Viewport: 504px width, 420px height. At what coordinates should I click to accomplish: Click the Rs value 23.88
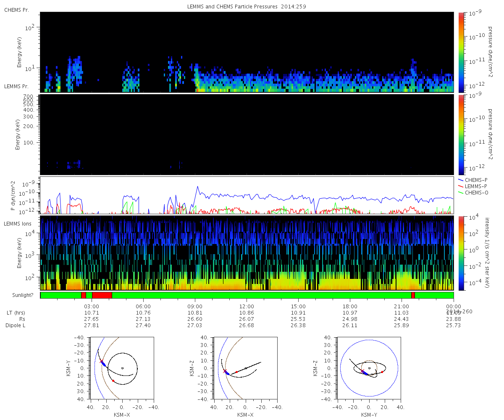tap(454, 319)
